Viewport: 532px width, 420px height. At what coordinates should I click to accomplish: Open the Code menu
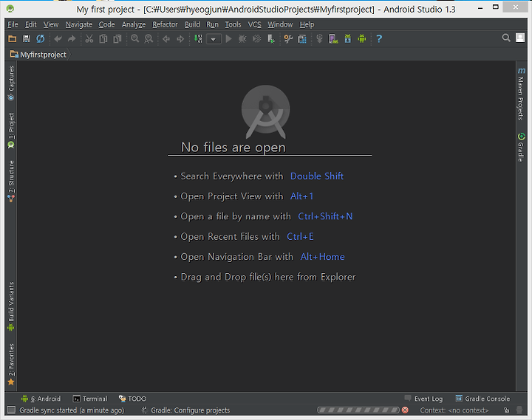click(x=106, y=24)
